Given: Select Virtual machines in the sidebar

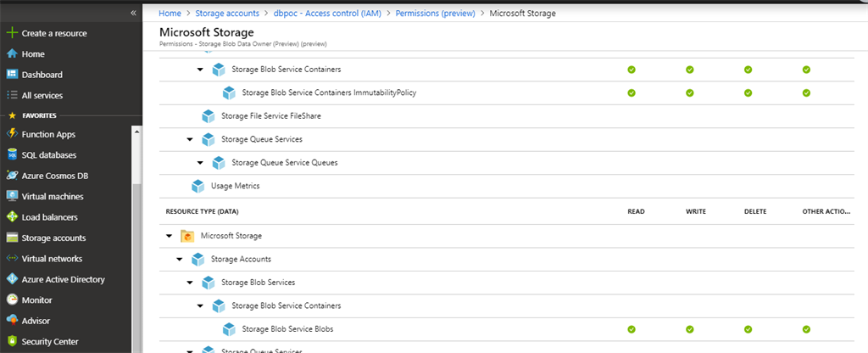Looking at the screenshot, I should (53, 196).
